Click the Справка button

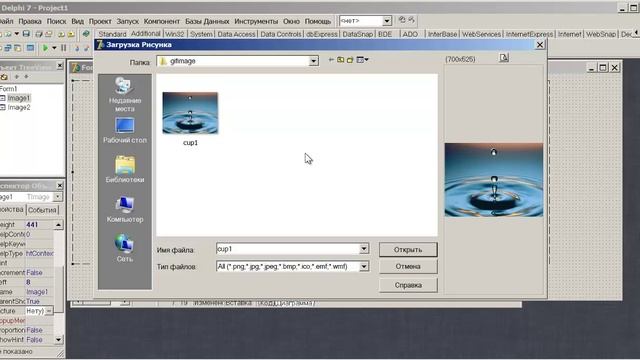tap(408, 285)
